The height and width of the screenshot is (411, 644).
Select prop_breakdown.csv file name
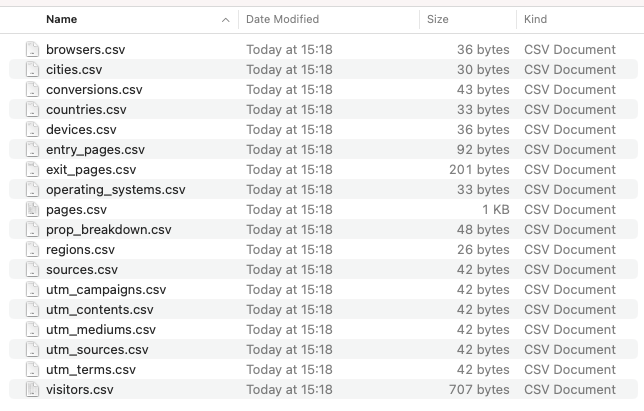point(108,230)
